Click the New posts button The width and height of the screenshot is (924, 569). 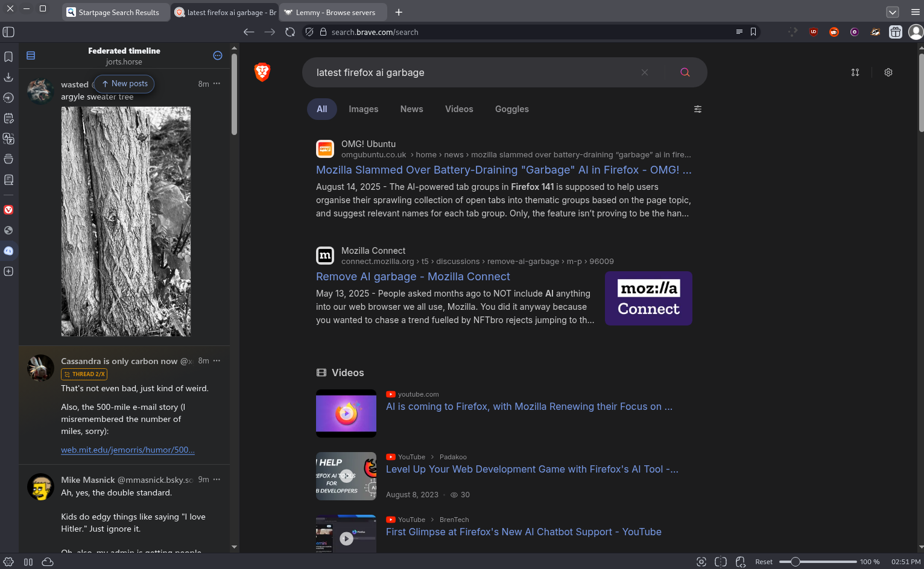point(124,84)
